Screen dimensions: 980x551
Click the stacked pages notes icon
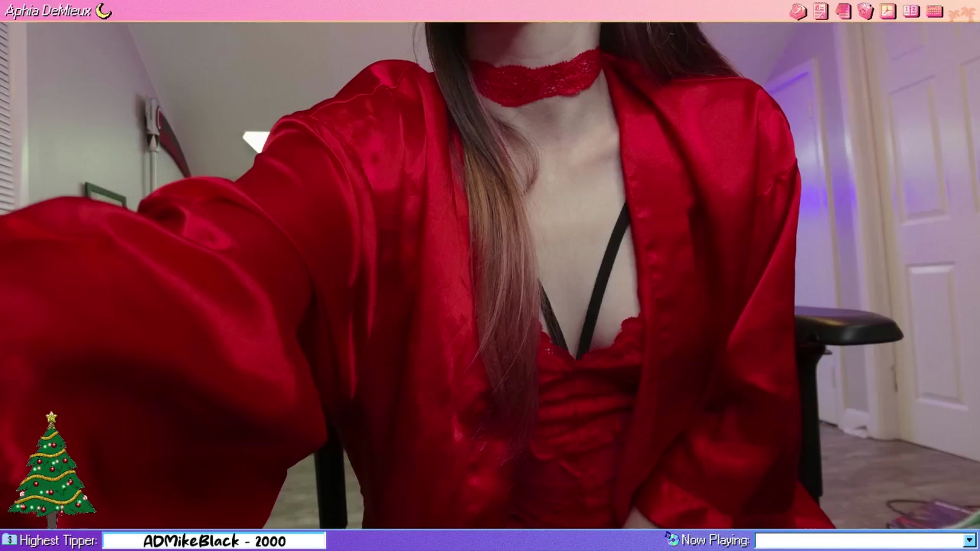[843, 11]
